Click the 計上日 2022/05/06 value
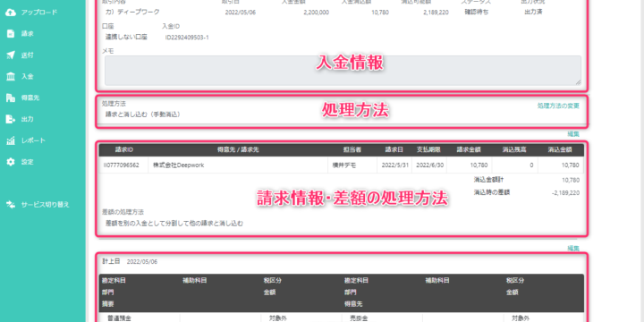This screenshot has width=644, height=322. 141,261
